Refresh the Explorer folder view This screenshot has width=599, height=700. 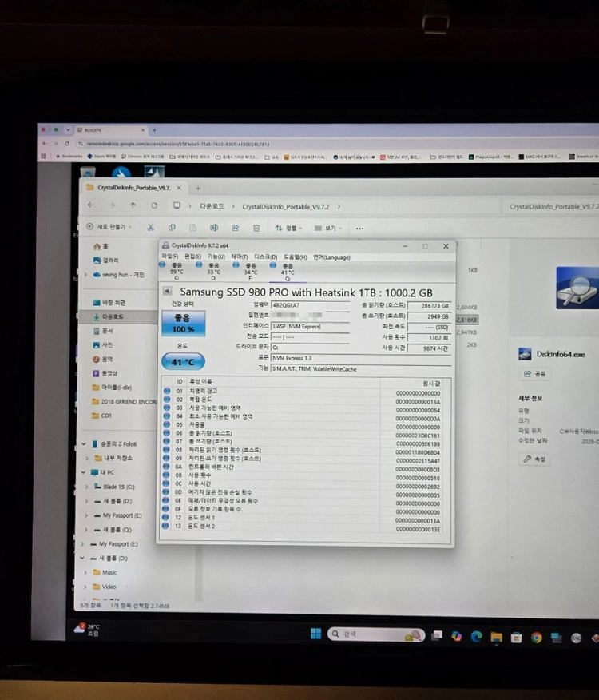pos(154,205)
